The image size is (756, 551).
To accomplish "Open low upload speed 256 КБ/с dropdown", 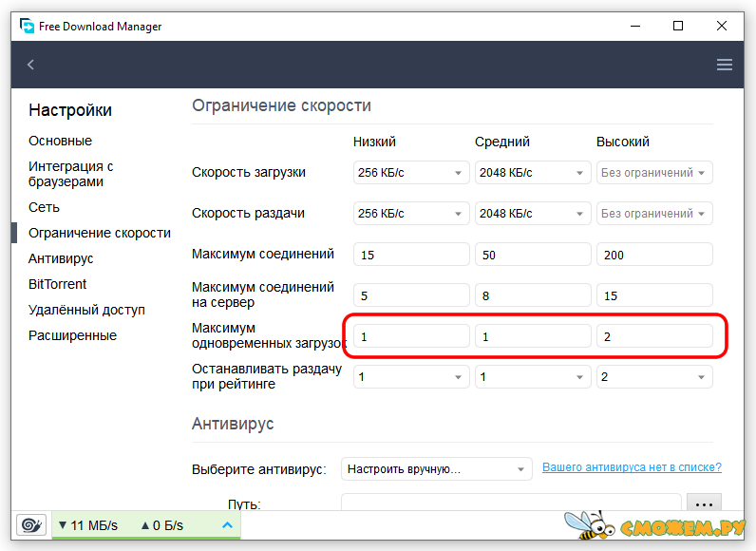I will pyautogui.click(x=411, y=214).
